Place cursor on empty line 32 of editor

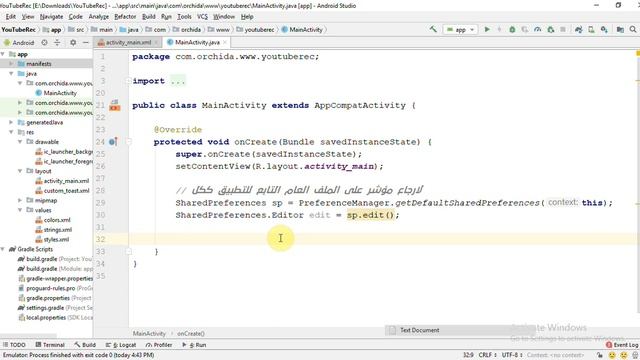[x=384, y=239]
